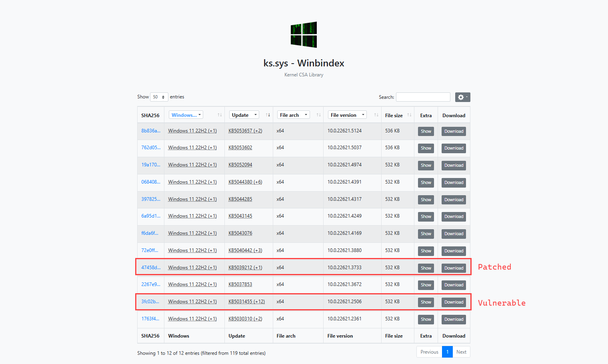This screenshot has height=364, width=608.
Task: Go to Next page
Action: (x=461, y=352)
